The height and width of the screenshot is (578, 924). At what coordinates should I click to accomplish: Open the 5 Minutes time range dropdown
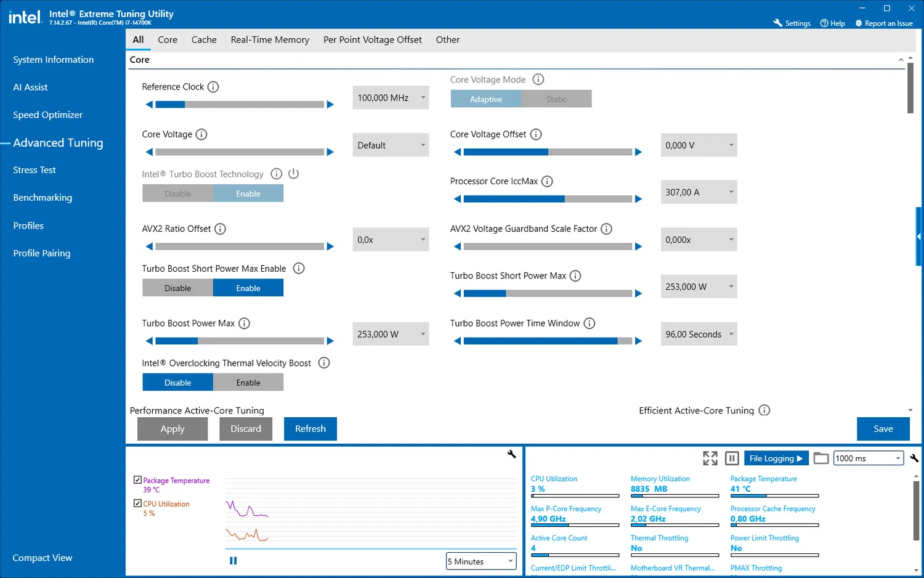480,561
